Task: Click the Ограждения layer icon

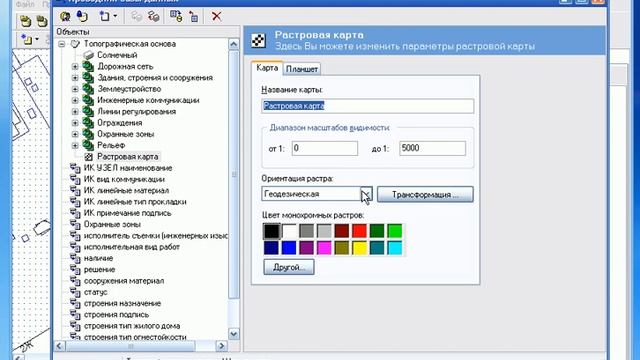Action: pos(88,123)
